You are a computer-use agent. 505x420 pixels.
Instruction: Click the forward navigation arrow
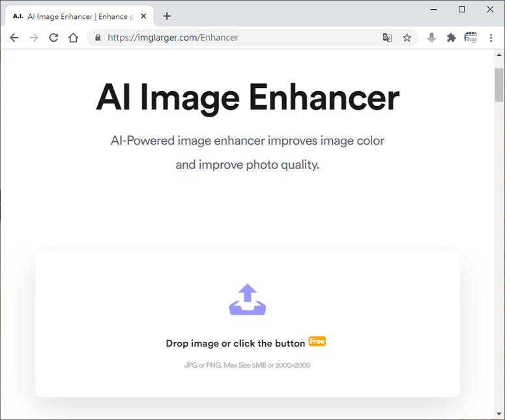tap(34, 38)
